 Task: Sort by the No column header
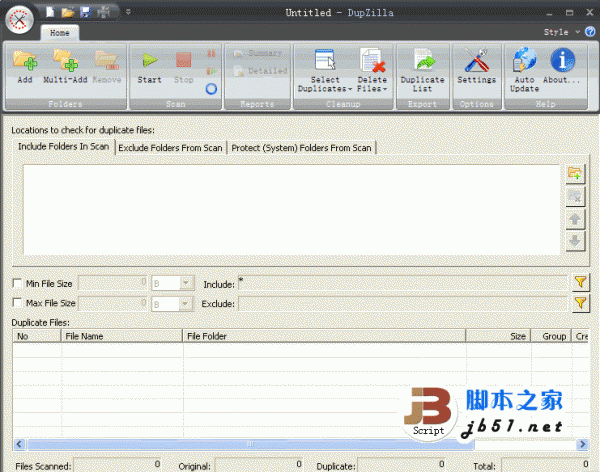pyautogui.click(x=37, y=336)
